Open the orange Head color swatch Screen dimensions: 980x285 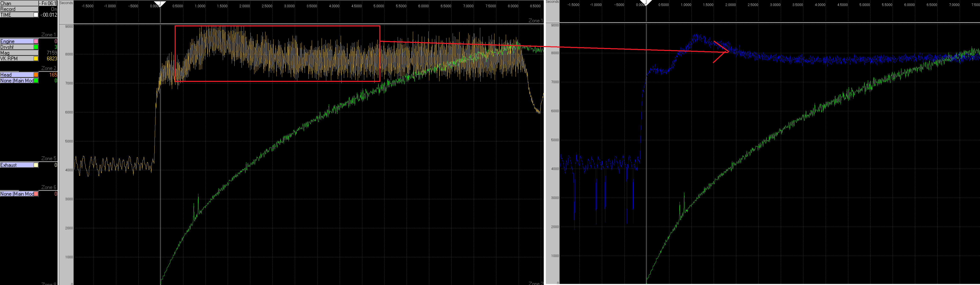36,75
